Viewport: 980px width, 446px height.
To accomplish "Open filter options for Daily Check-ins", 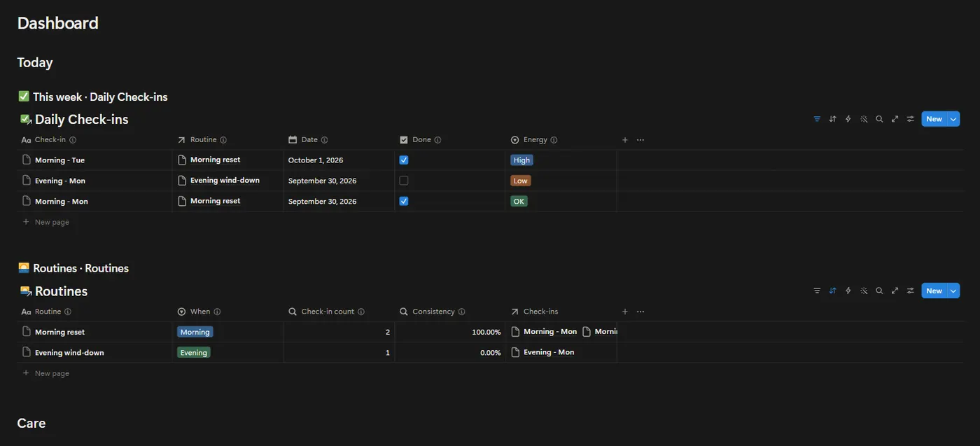I will click(817, 119).
